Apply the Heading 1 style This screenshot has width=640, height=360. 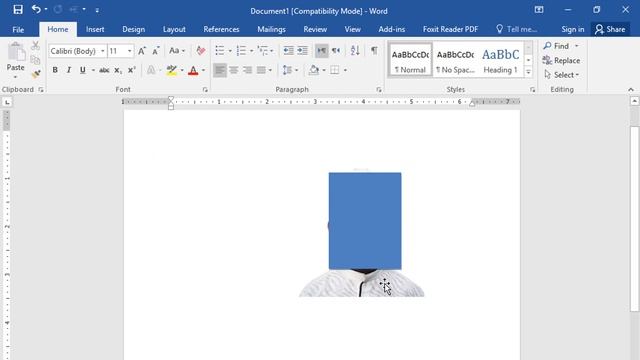[x=500, y=60]
